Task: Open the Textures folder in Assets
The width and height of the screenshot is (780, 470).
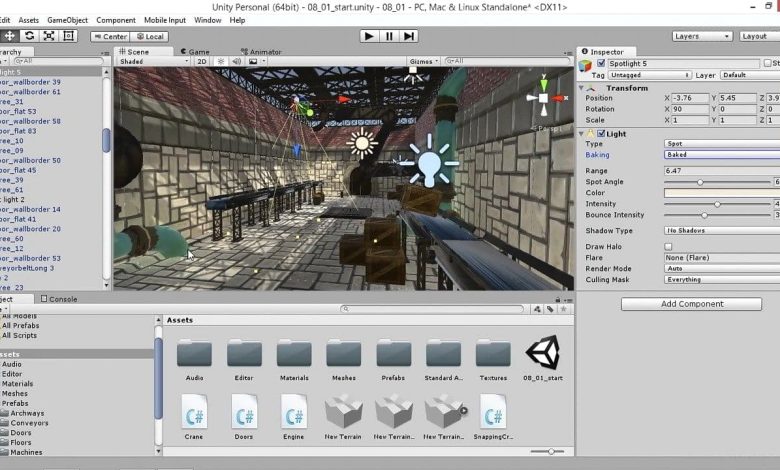Action: coord(493,359)
